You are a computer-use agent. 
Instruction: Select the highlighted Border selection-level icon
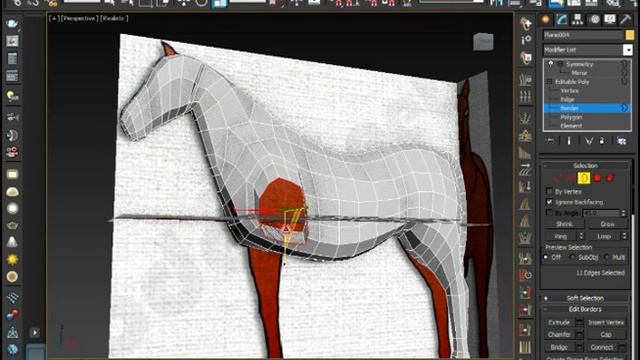click(584, 178)
